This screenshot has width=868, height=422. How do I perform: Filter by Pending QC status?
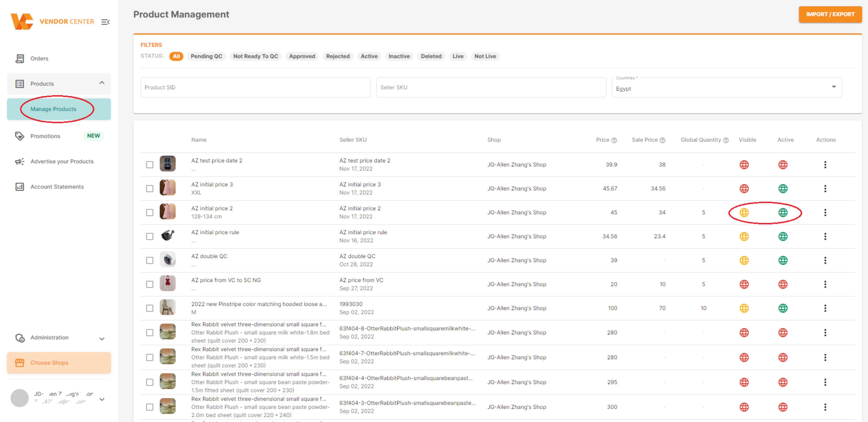[206, 56]
